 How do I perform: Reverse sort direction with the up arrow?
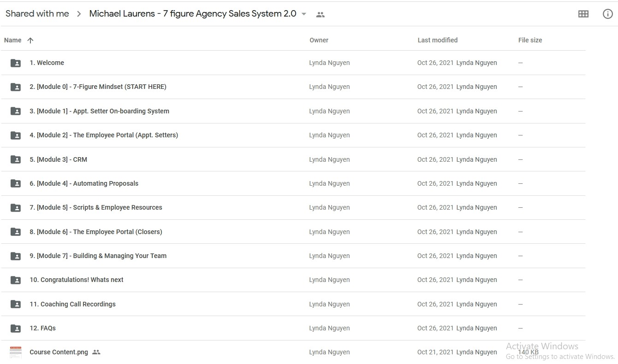[x=30, y=40]
